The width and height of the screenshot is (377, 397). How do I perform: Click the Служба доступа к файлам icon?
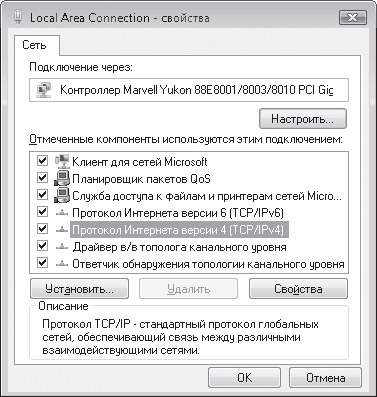62,195
